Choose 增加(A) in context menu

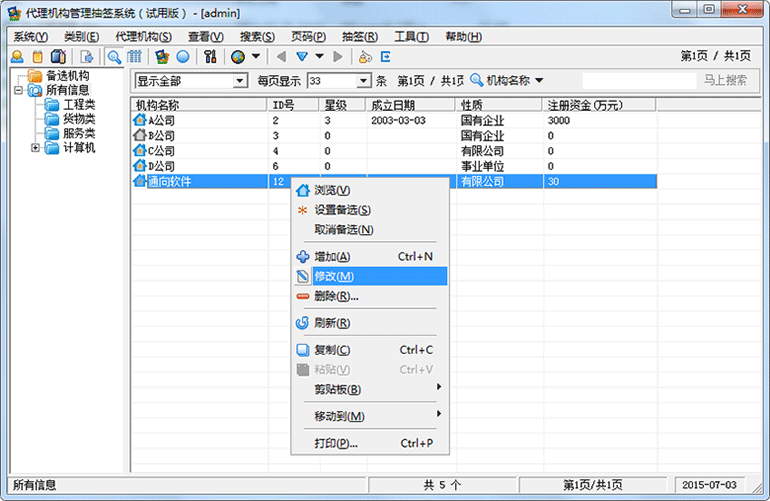coord(370,256)
